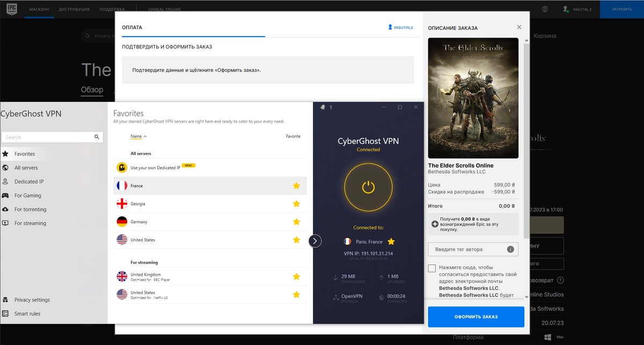Image resolution: width=644 pixels, height=345 pixels.
Task: Click the Favorites star icon in sidebar
Action: (5, 153)
